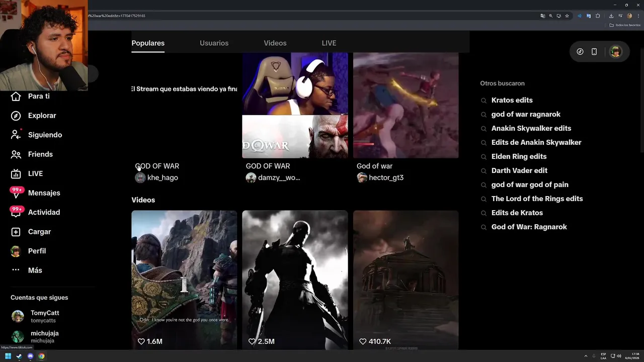Open the Chrome three-dot menu

(x=638, y=16)
